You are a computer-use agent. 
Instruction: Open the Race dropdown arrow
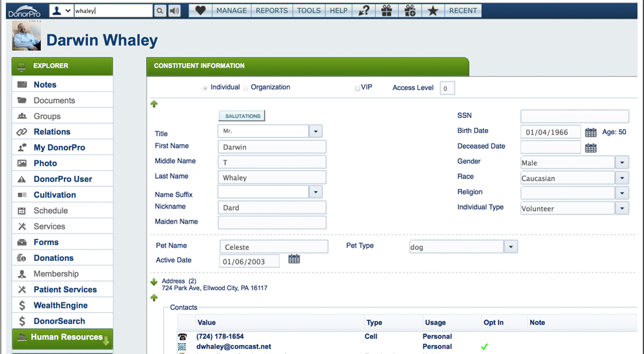pyautogui.click(x=622, y=178)
